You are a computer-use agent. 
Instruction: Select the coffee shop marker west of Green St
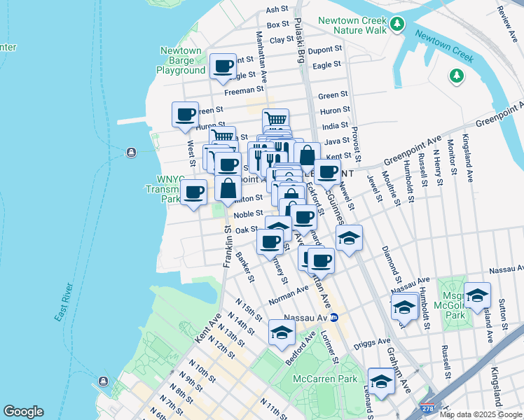186,114
